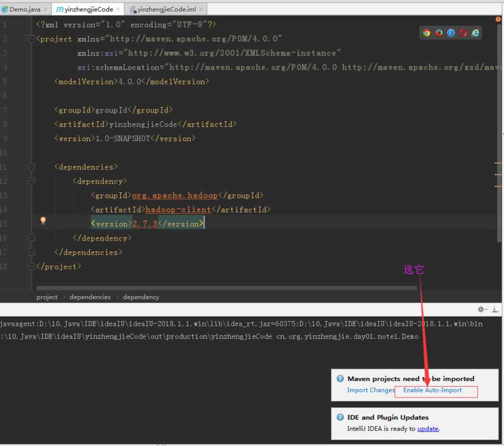This screenshot has height=446, width=504.
Task: Click the update link in IDE notification
Action: [x=428, y=429]
